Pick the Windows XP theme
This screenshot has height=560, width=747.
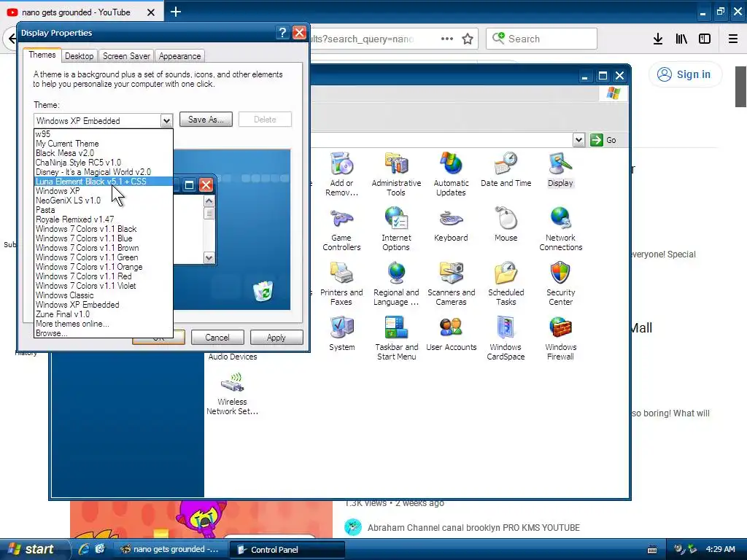pos(104,191)
